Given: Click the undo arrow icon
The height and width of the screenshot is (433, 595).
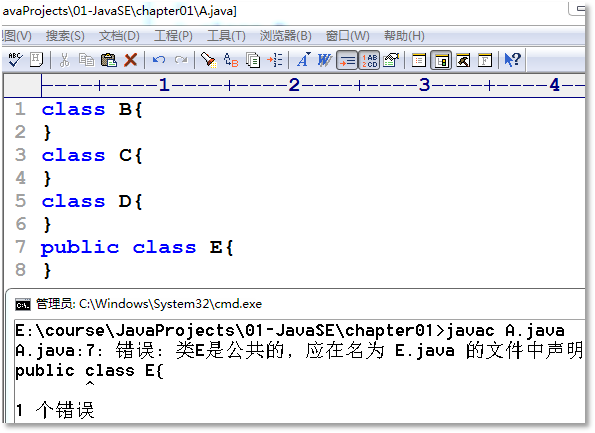Looking at the screenshot, I should pos(159,60).
